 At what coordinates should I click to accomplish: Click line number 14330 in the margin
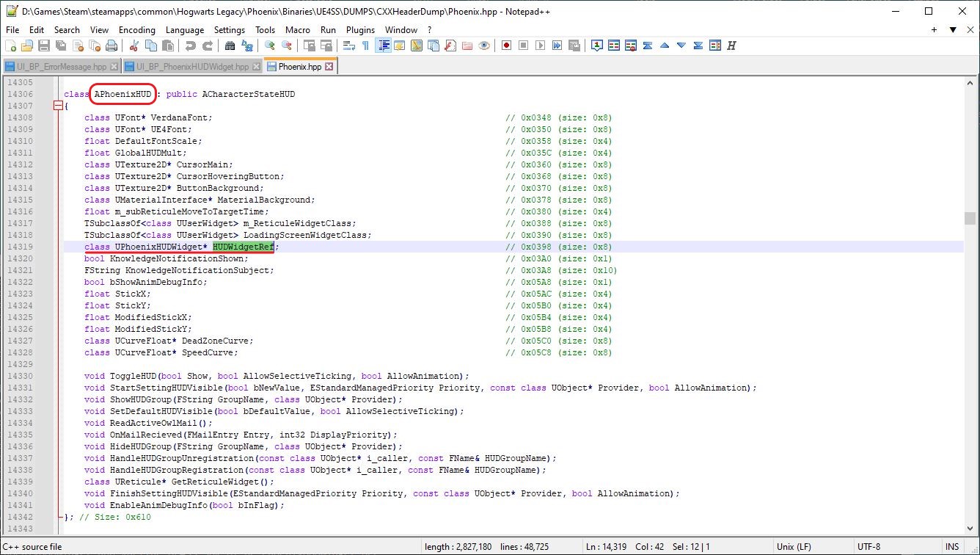tap(20, 376)
